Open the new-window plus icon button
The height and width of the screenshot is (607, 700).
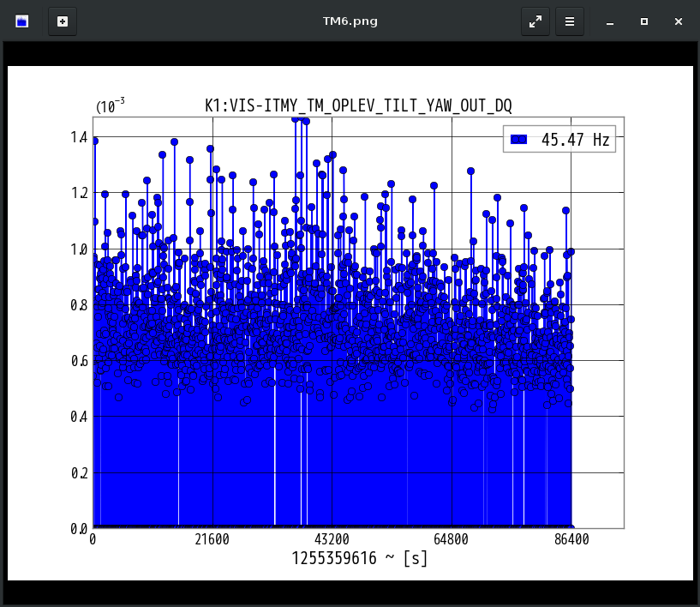(x=63, y=21)
